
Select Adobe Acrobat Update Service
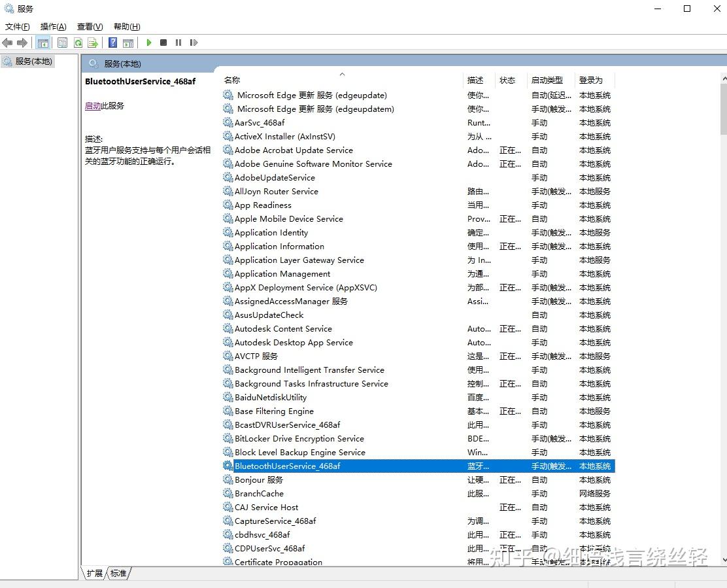(x=418, y=150)
